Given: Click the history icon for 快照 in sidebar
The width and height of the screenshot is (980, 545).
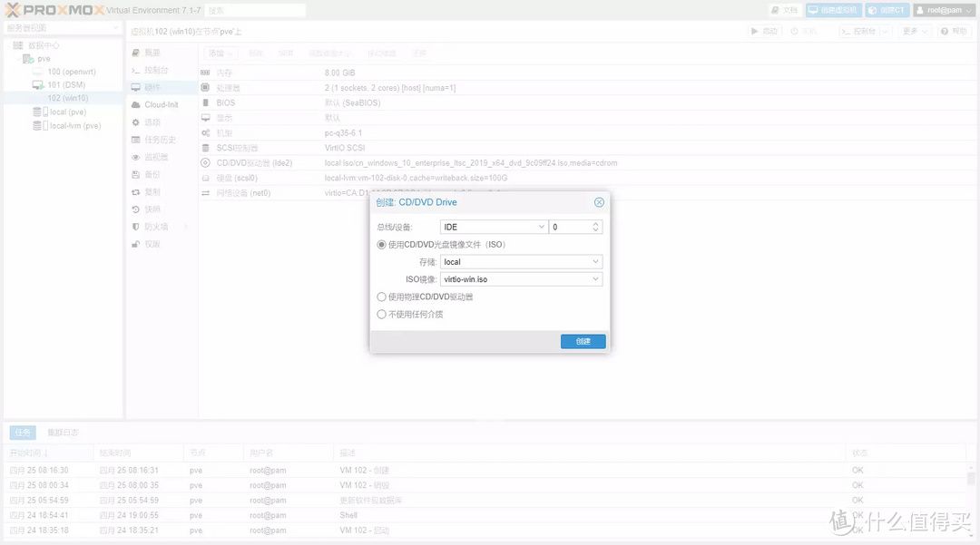Looking at the screenshot, I should [x=135, y=209].
